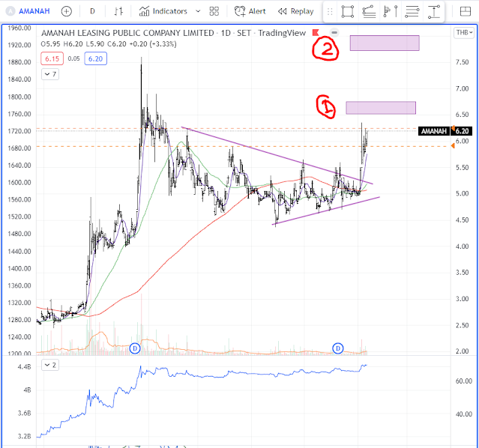Viewport: 479px width, 448px height.
Task: Select the diagonal-line-over-levels drawing tool
Action: [x=369, y=11]
